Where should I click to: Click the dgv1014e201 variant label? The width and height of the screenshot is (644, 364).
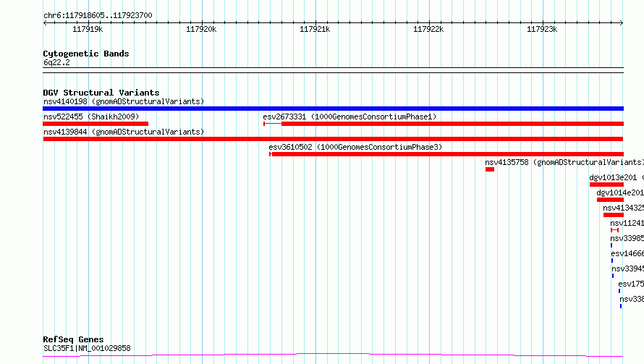(x=620, y=192)
